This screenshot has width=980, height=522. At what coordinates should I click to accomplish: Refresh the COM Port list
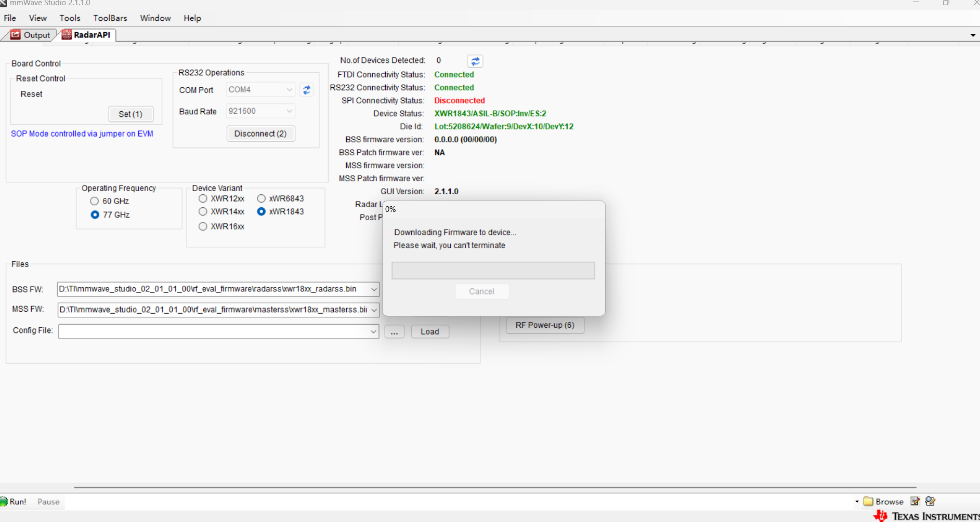pyautogui.click(x=307, y=90)
